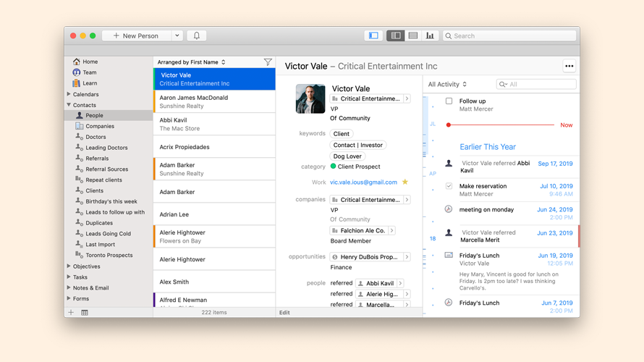
Task: Open Falchion Ale Co. company link
Action: 363,230
